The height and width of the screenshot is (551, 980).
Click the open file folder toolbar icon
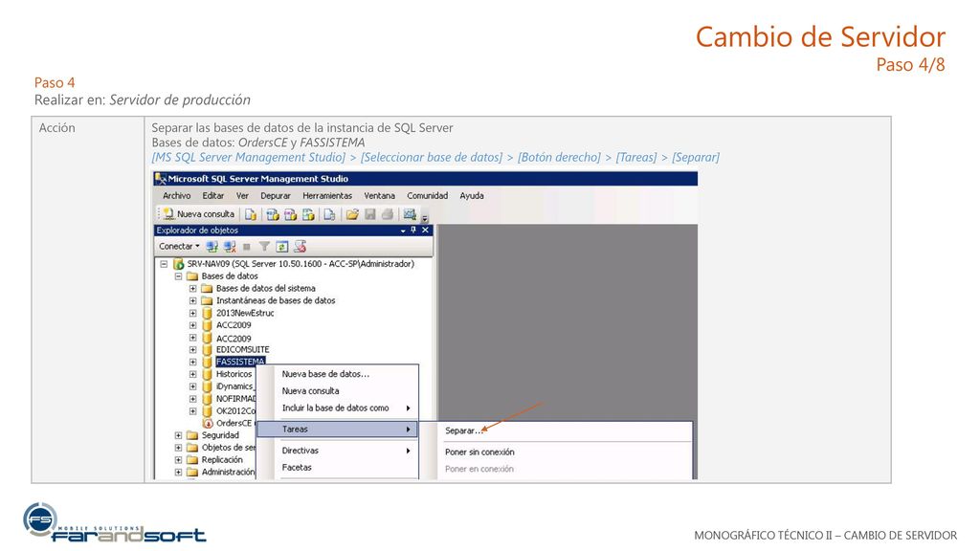tap(352, 214)
